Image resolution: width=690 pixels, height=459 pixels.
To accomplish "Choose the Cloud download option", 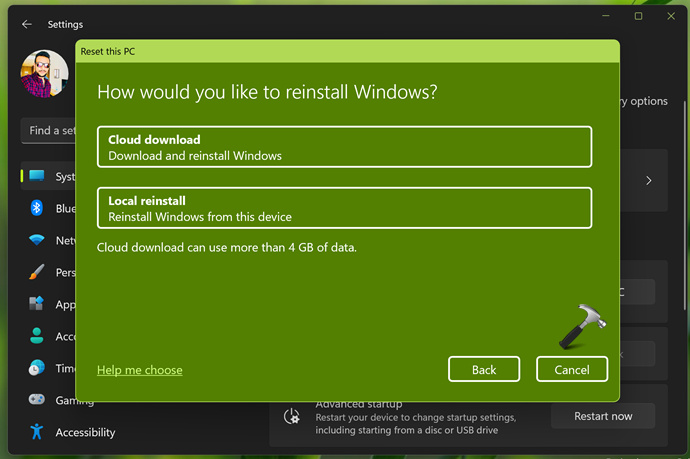I will click(x=344, y=147).
